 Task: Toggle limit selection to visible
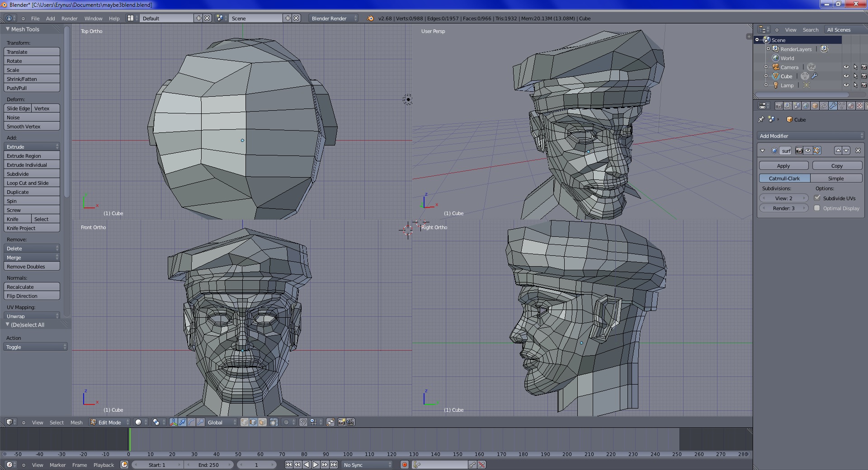274,422
